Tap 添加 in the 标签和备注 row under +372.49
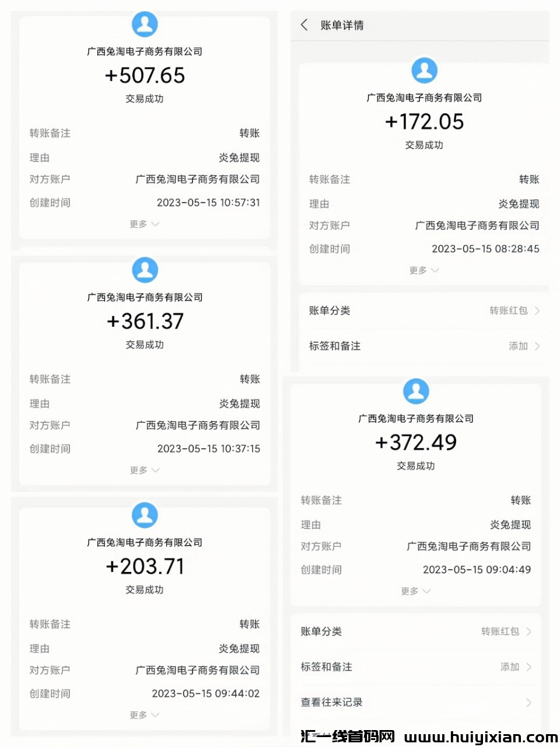 [x=510, y=667]
